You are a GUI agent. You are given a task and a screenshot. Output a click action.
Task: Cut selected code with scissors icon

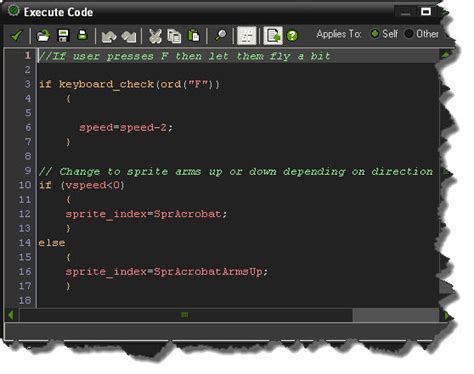click(x=155, y=36)
